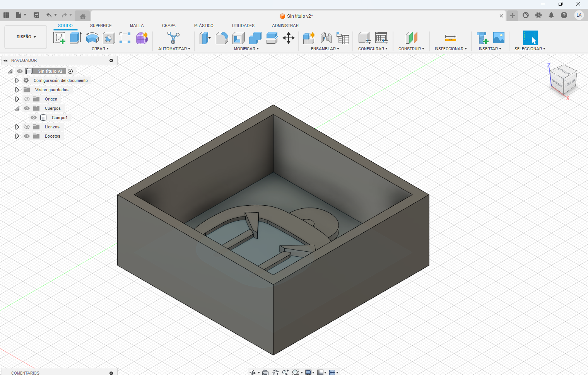Screen dimensions: 588x375
Task: Click the Configure model icon
Action: [x=365, y=38]
